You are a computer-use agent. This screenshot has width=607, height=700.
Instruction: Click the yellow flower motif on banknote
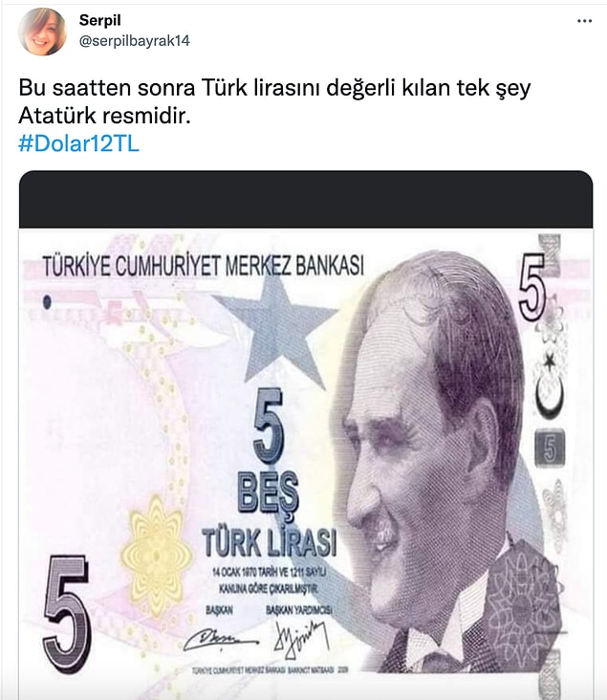point(155,557)
